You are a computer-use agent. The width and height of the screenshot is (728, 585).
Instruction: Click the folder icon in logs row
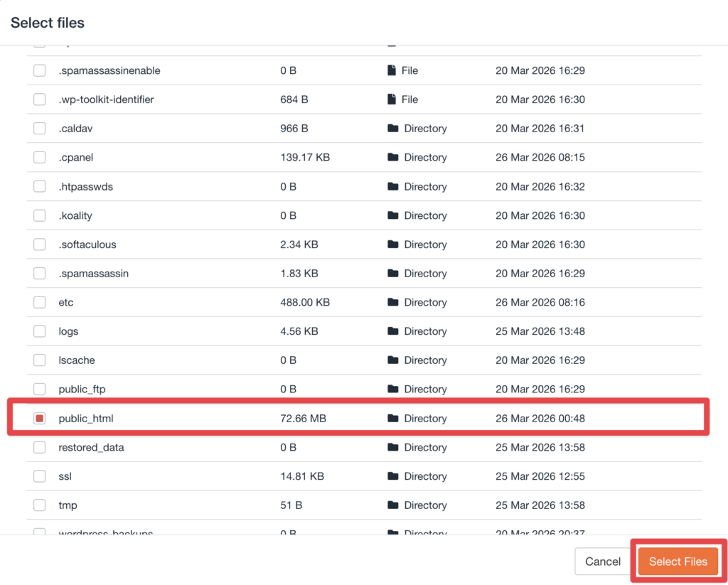pyautogui.click(x=392, y=331)
